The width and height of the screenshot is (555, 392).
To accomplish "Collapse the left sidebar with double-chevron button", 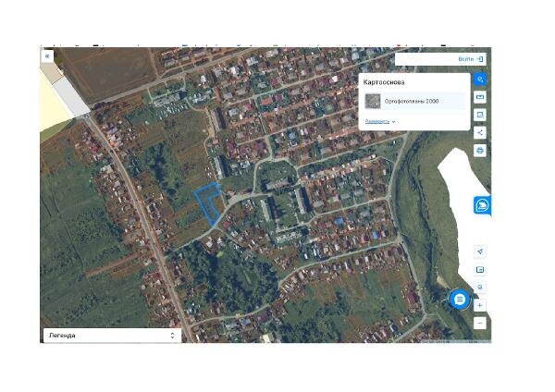I will (x=47, y=56).
